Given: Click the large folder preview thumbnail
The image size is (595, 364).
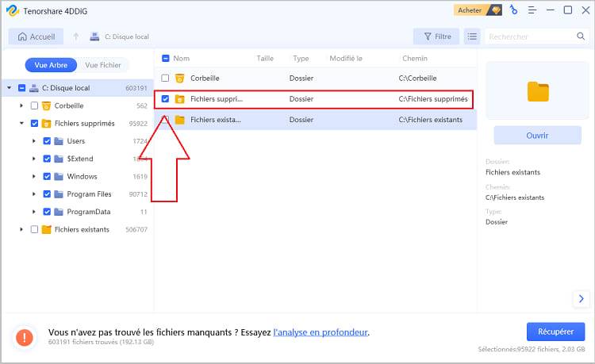Looking at the screenshot, I should [x=538, y=92].
